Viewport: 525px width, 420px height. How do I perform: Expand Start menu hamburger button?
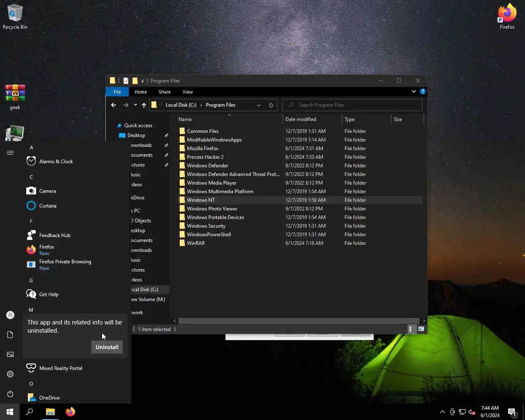tap(10, 153)
